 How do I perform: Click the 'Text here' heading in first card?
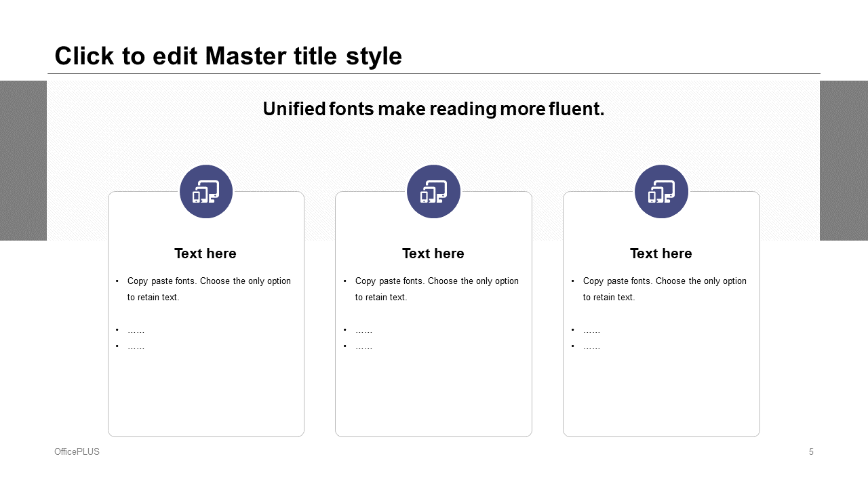click(x=205, y=253)
